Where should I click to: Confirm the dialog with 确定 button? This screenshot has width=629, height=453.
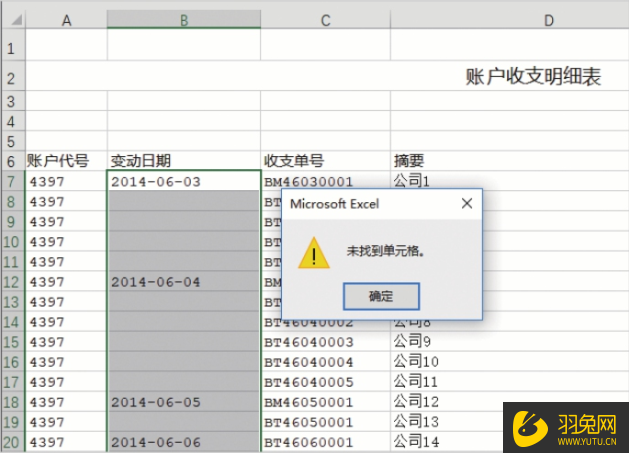[381, 296]
